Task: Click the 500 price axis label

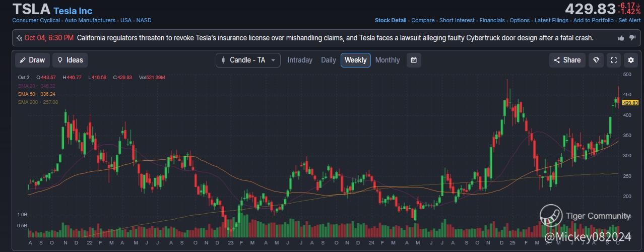Action: tap(627, 75)
